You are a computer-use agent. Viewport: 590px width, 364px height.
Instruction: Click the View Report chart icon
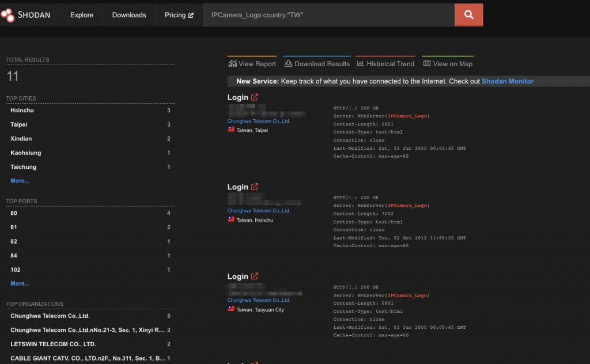click(233, 63)
